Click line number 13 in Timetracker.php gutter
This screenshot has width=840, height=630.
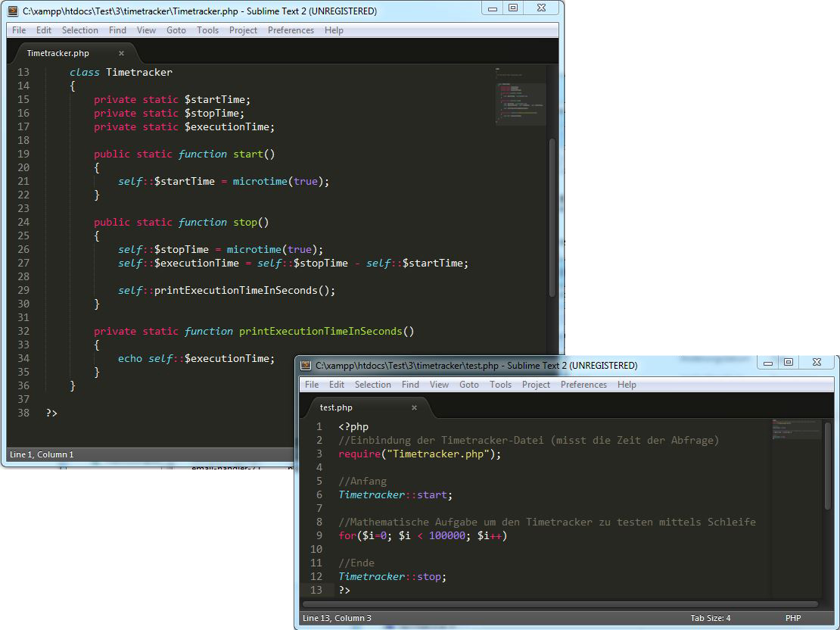(23, 72)
